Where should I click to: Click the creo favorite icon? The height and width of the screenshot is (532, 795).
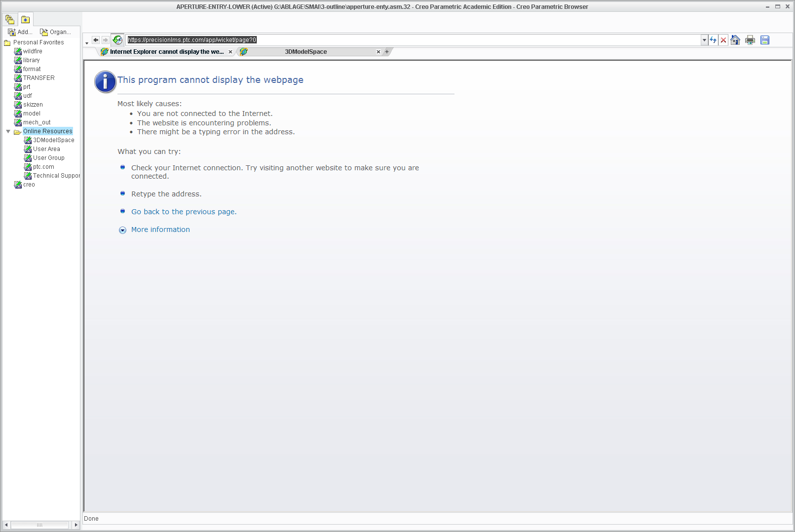coord(18,185)
